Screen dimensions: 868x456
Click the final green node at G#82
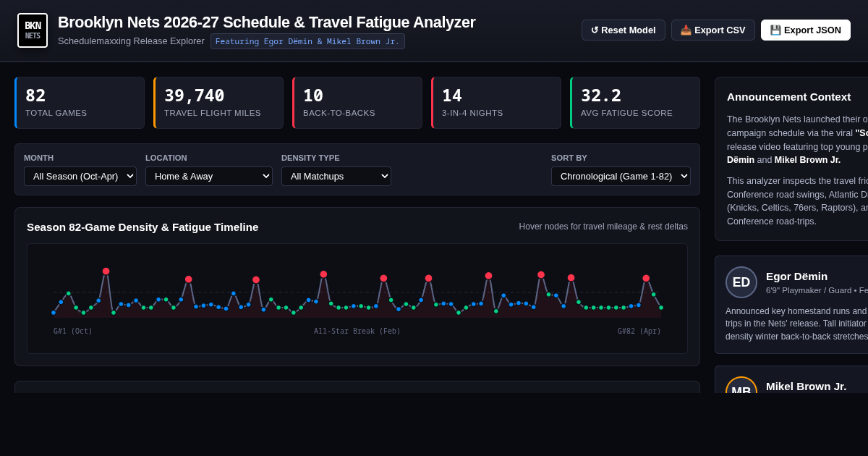[x=661, y=308]
